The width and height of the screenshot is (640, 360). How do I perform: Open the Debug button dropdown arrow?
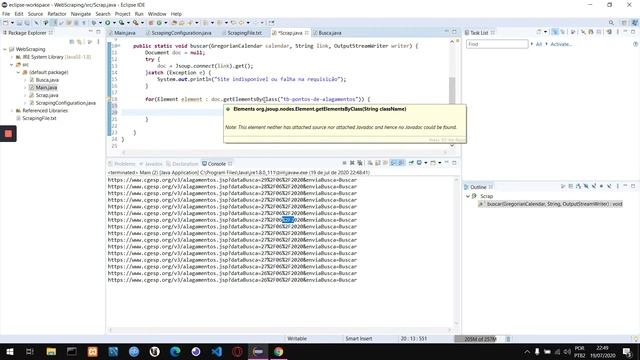[x=100, y=23]
